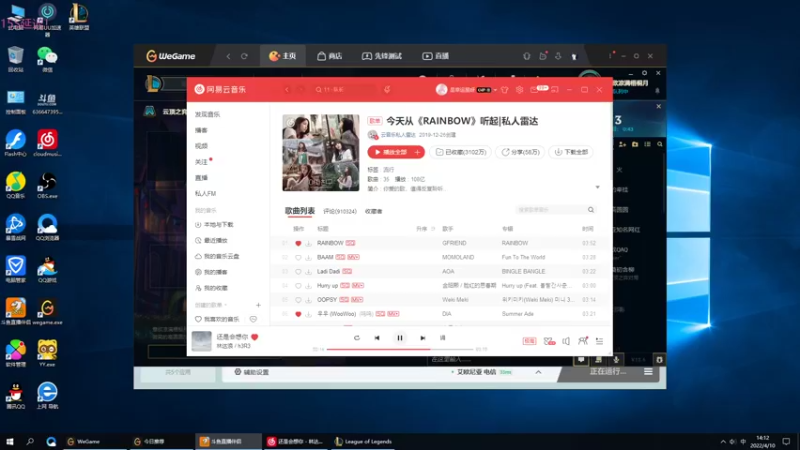Open the WeChat desktop icon

pyautogui.click(x=47, y=59)
